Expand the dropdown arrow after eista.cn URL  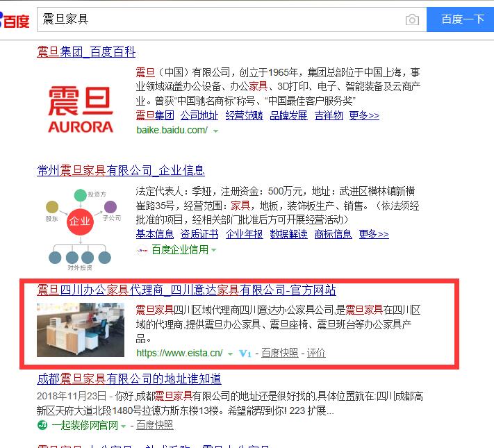click(x=230, y=354)
